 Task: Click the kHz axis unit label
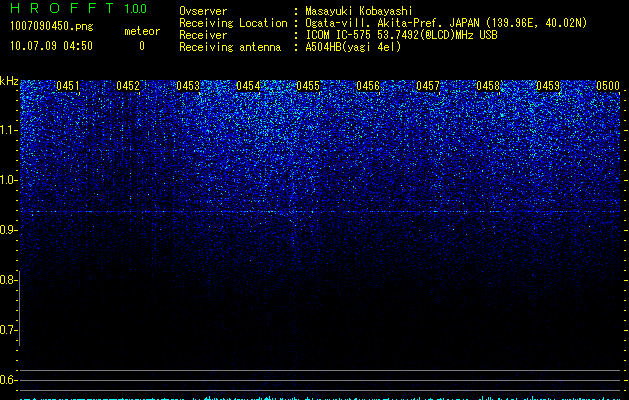tap(9, 81)
